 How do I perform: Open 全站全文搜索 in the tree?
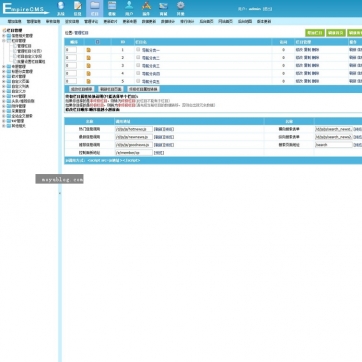tap(22, 116)
